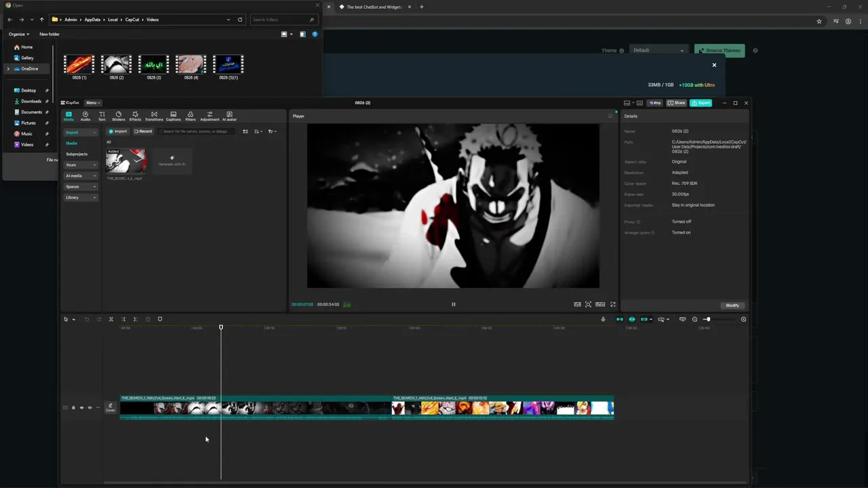Mute the main track audio
Screen dimensions: 868x488
click(90, 408)
